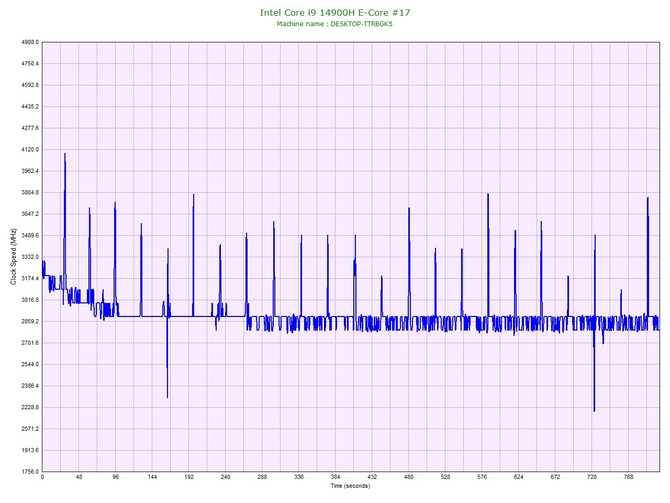Click the 720 tick on time axis

pyautogui.click(x=592, y=477)
